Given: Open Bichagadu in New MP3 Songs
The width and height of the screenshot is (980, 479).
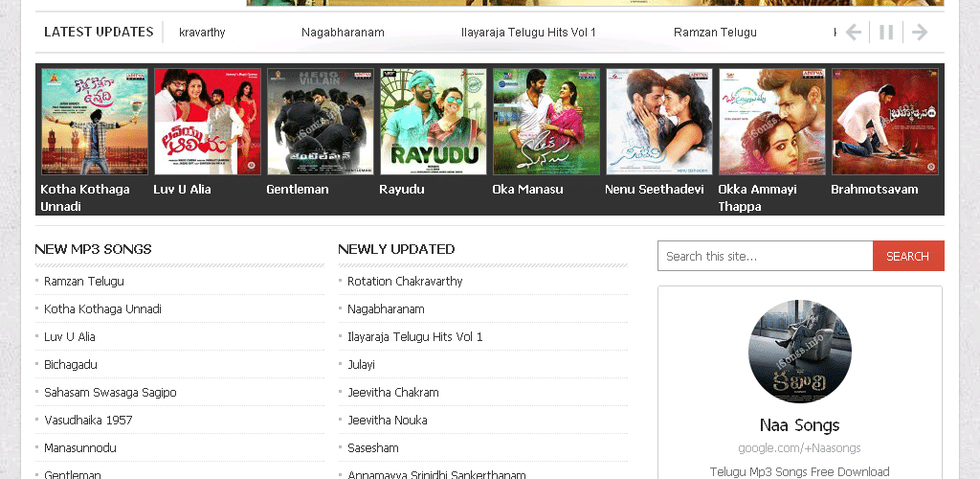Looking at the screenshot, I should click(71, 365).
